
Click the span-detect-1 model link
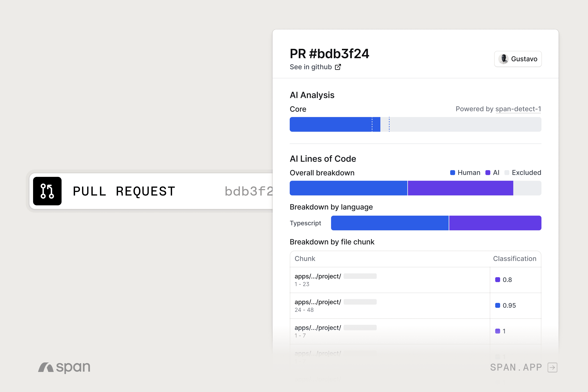point(518,109)
